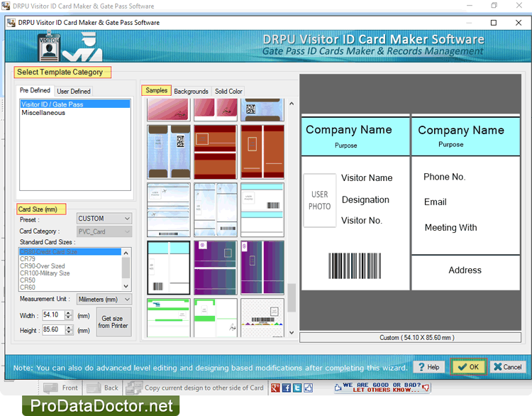Click down arrow of Standard Card Sizes list

click(x=126, y=286)
